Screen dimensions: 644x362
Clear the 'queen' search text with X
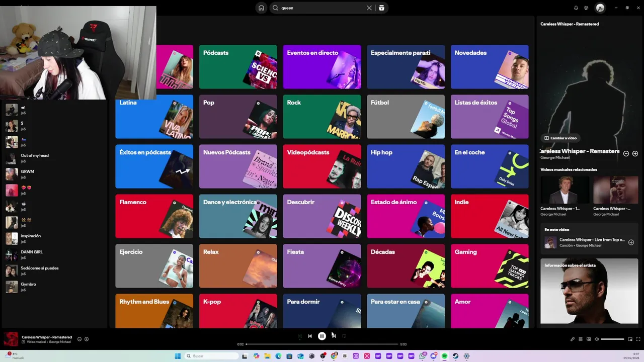tap(369, 8)
